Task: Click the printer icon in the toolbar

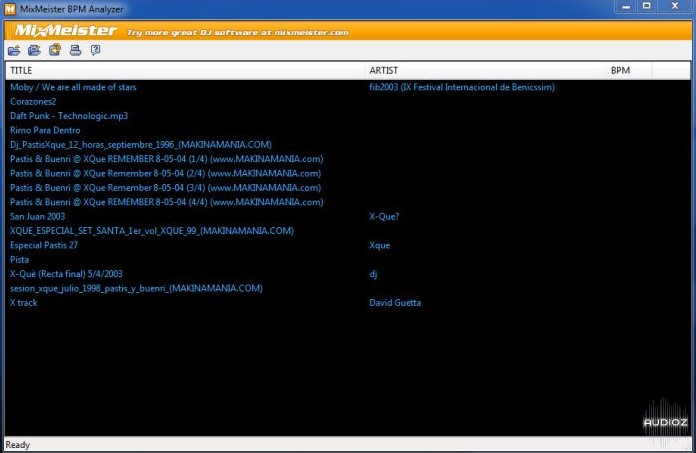Action: pyautogui.click(x=75, y=50)
